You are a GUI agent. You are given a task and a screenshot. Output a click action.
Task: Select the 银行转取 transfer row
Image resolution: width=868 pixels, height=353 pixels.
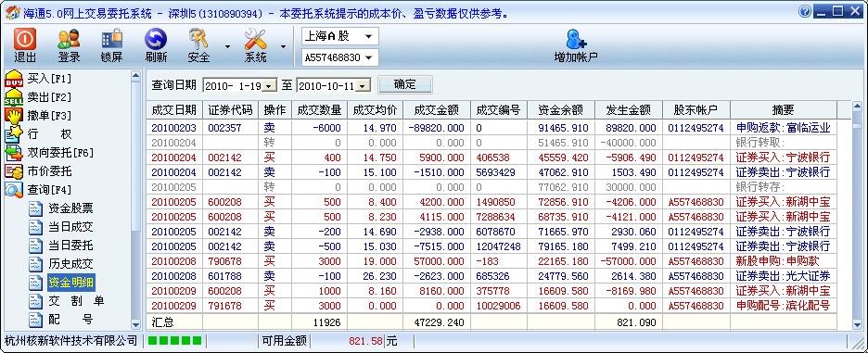tap(491, 143)
